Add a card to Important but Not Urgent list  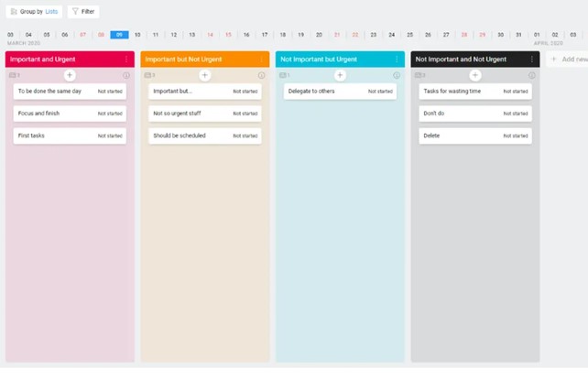(205, 75)
